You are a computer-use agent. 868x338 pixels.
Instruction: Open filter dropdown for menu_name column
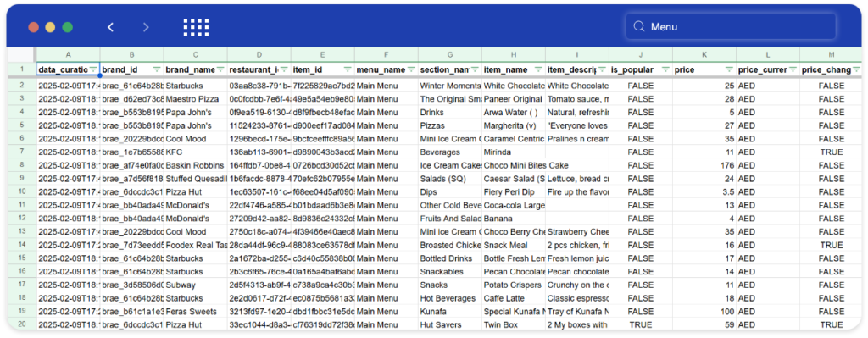(411, 69)
